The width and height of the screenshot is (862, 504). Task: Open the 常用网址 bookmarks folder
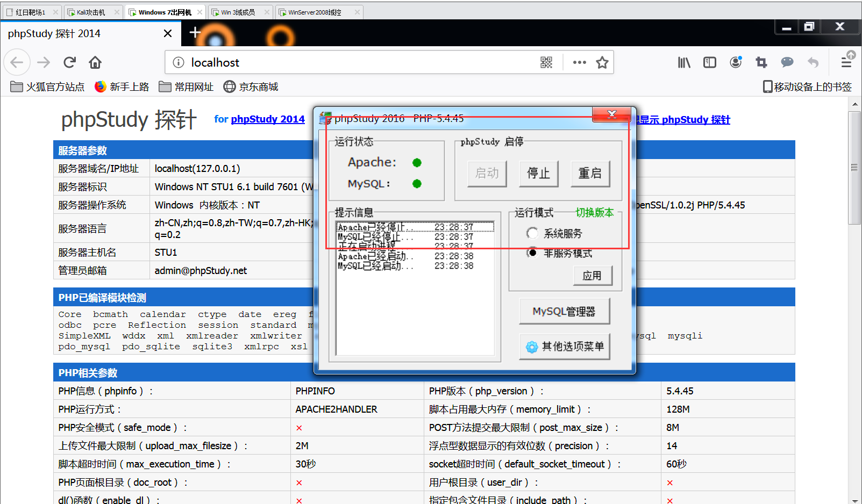click(186, 87)
